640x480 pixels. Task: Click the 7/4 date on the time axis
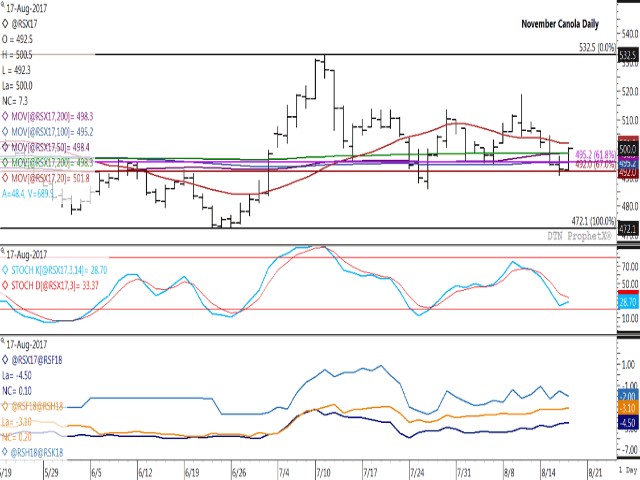point(284,473)
